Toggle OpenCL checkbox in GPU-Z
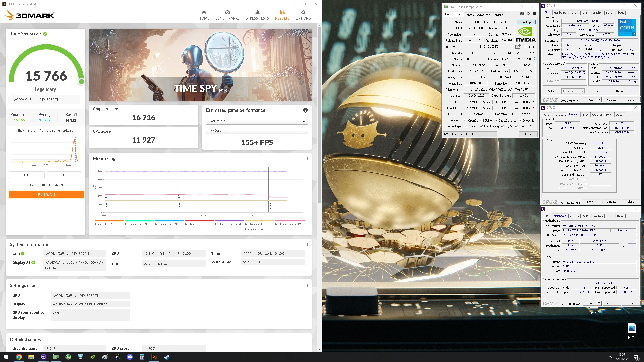Screen dimensions: 644x362 [x=466, y=121]
